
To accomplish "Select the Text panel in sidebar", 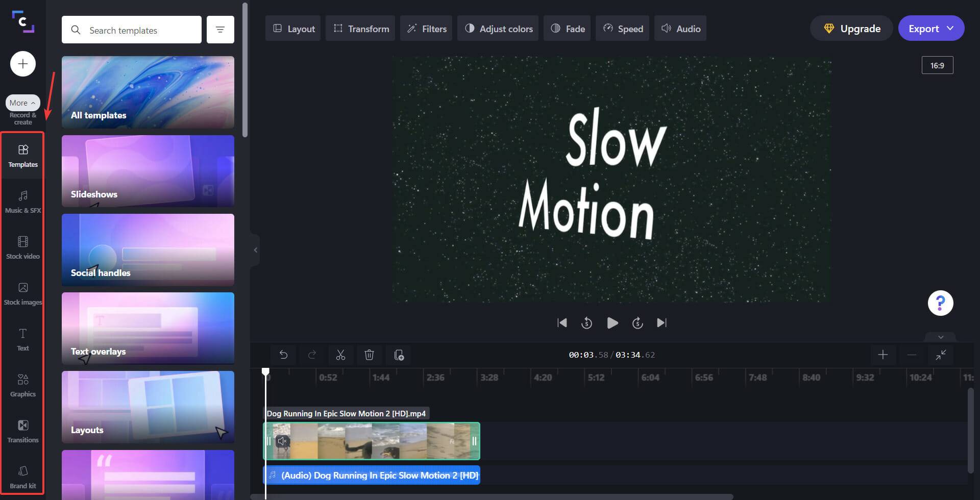I will (x=22, y=339).
